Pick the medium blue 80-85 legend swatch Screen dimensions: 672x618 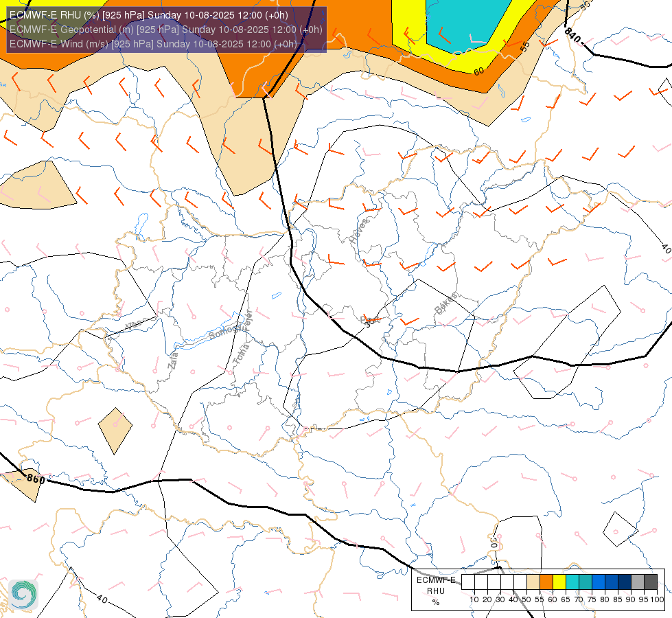coord(612,582)
